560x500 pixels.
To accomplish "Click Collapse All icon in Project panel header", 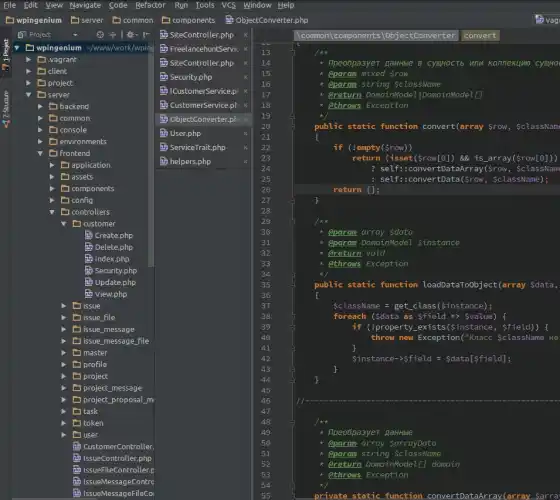I will tap(112, 35).
